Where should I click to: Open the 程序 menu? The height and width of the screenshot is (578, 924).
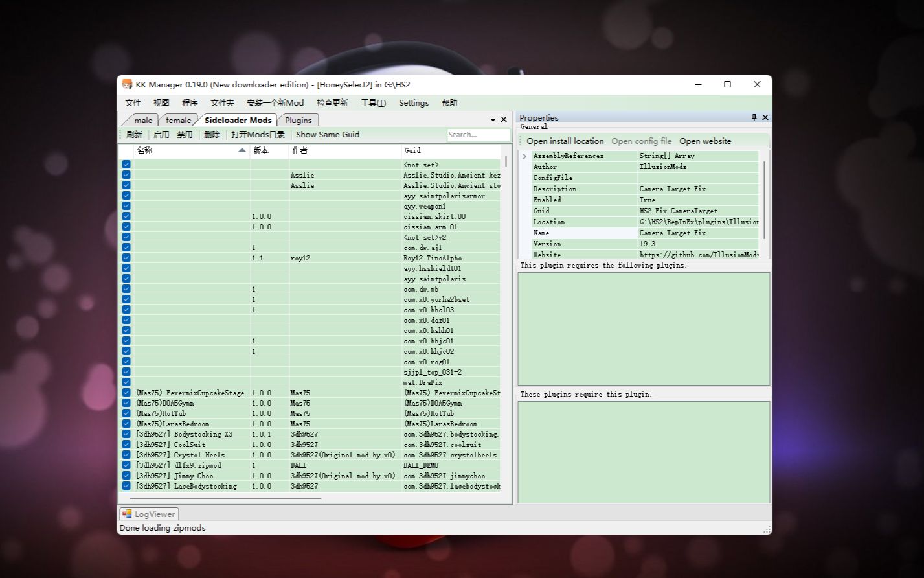pos(190,103)
